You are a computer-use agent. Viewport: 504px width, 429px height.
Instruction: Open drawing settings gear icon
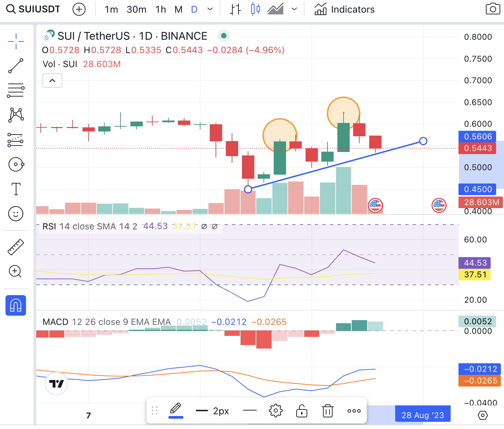(x=275, y=410)
